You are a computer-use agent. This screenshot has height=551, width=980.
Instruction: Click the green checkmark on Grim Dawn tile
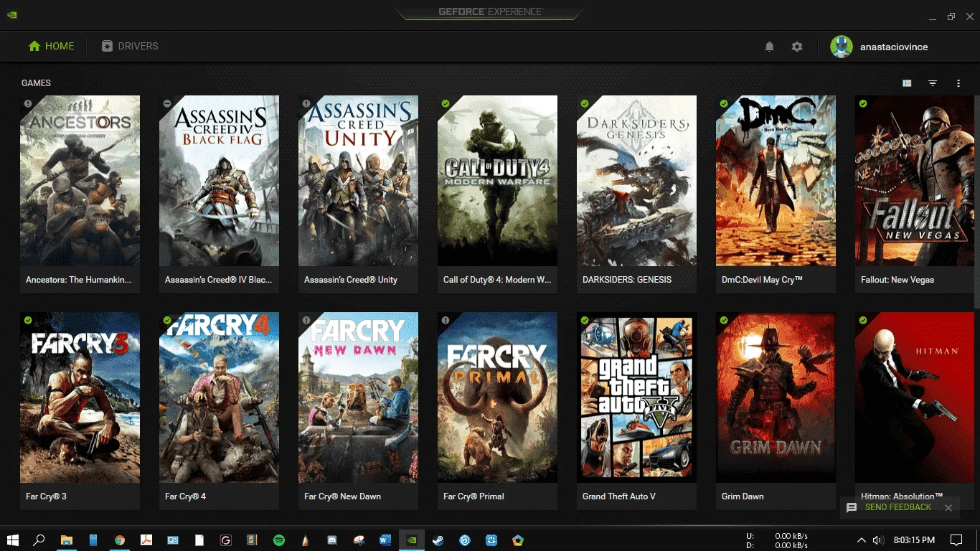724,320
